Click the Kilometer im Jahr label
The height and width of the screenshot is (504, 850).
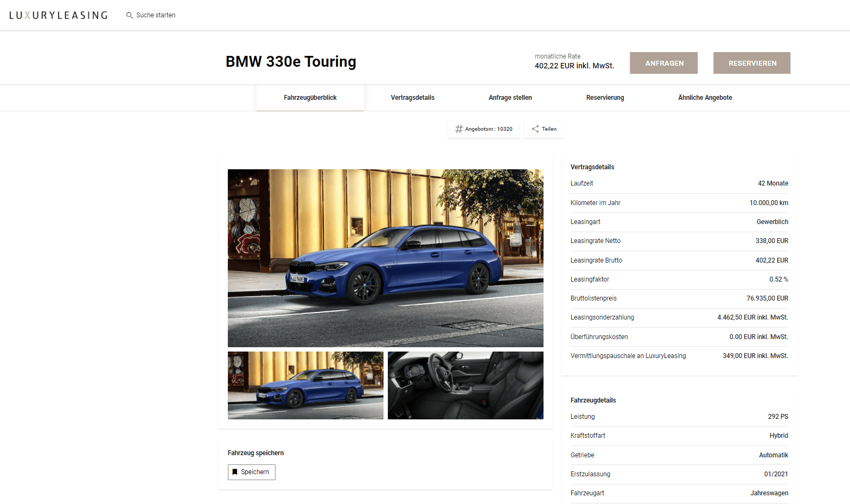point(596,203)
